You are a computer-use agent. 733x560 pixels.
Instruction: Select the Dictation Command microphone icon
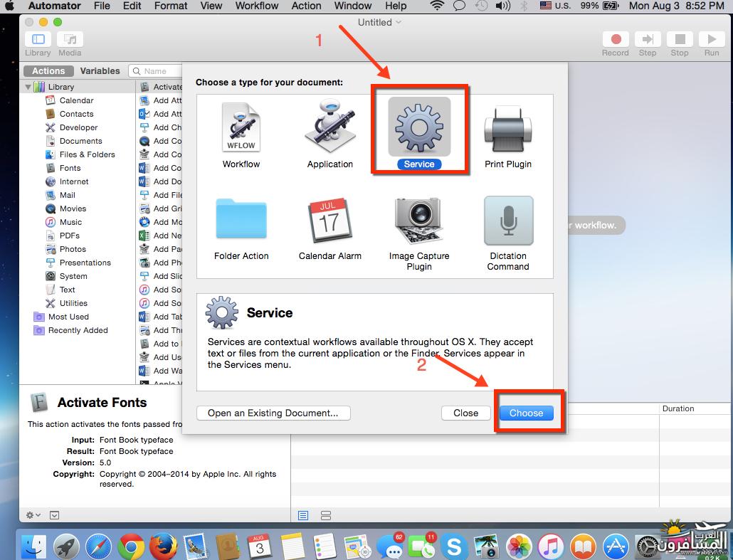(x=508, y=220)
